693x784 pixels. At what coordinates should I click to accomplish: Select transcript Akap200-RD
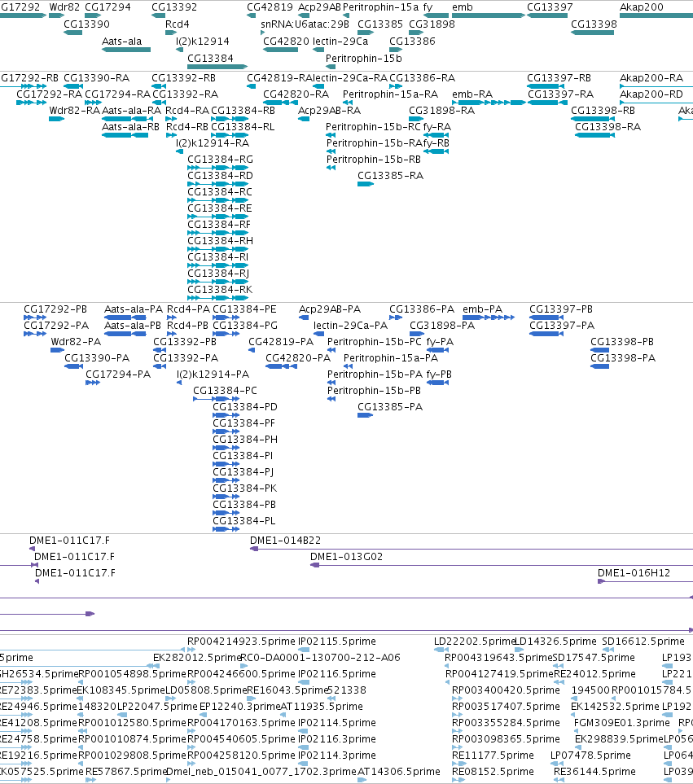651,94
